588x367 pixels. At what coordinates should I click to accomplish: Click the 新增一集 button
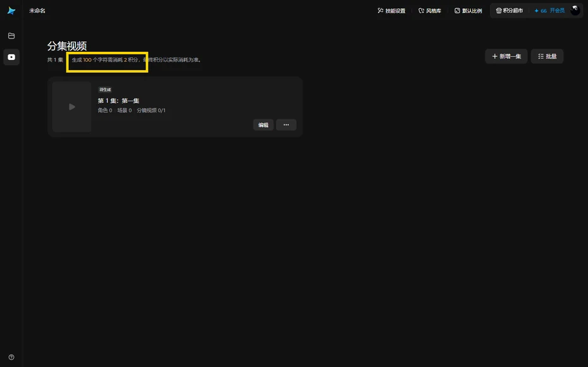point(506,56)
